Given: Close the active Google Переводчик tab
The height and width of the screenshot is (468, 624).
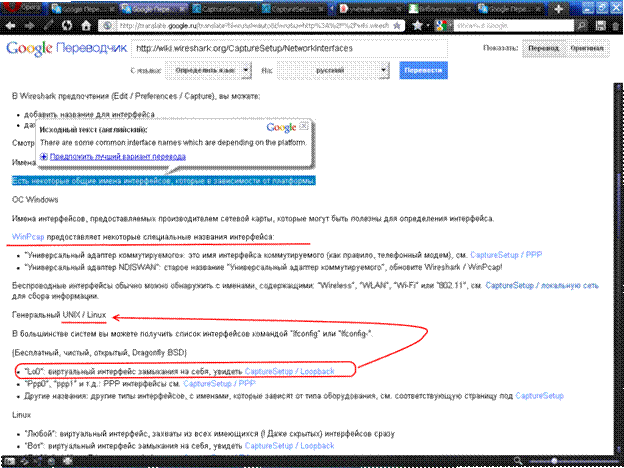Looking at the screenshot, I should point(182,9).
